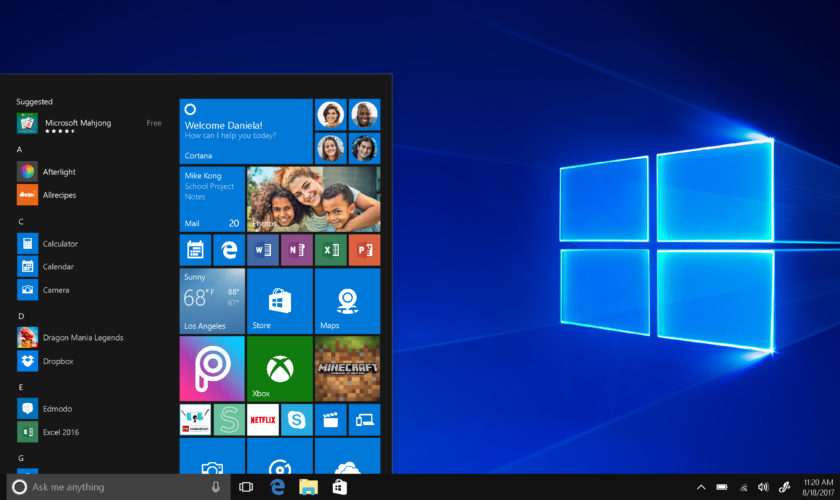Open the Skype tile

(296, 420)
